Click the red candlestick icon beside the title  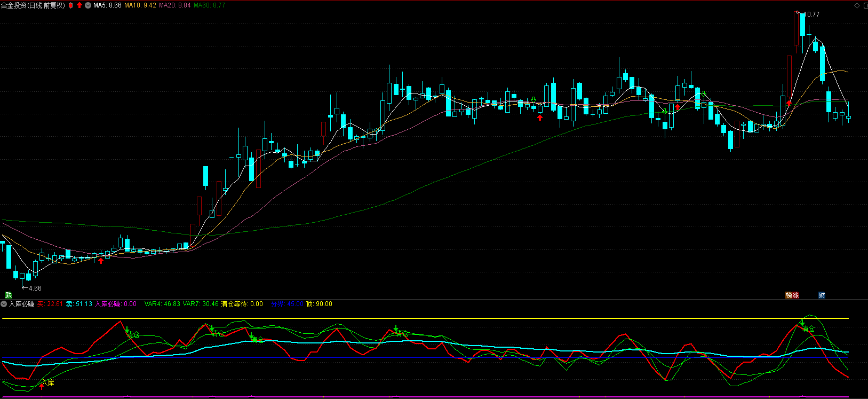point(71,5)
